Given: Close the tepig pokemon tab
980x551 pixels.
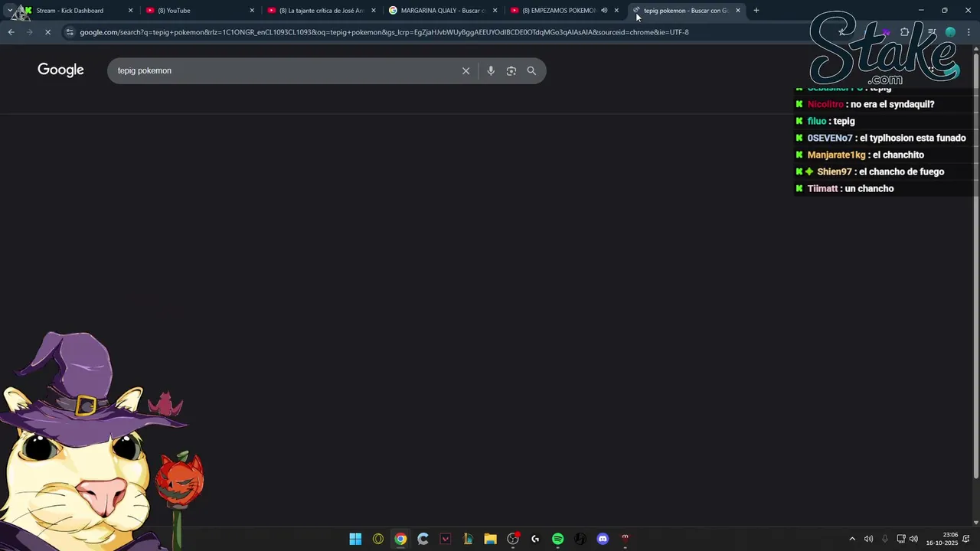Looking at the screenshot, I should coord(738,11).
